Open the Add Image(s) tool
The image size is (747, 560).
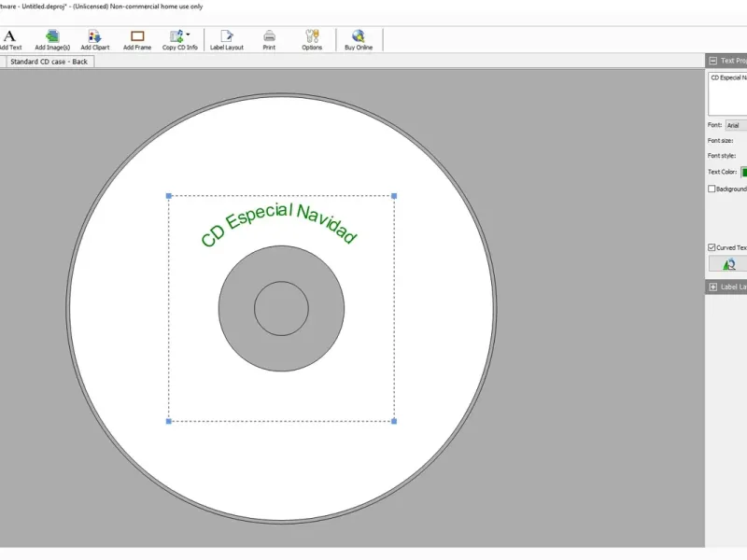pos(52,40)
